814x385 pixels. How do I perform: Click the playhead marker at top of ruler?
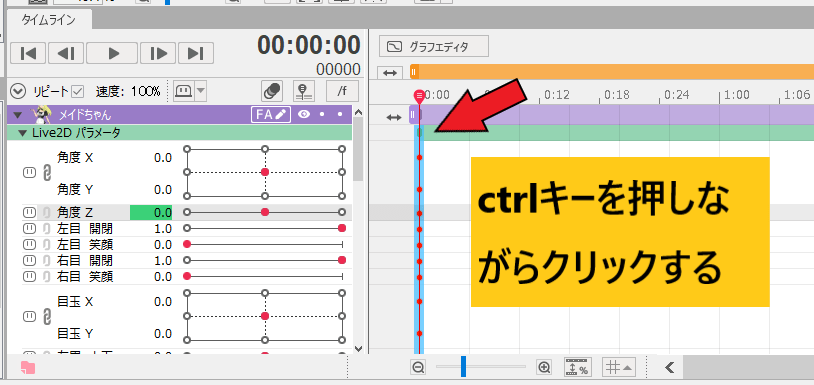pos(419,95)
